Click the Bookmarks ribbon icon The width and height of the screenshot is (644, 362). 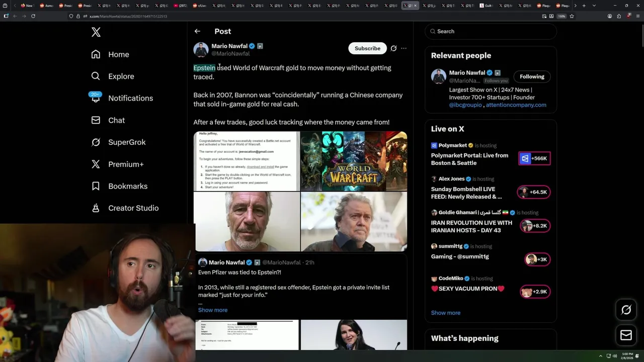(96, 186)
